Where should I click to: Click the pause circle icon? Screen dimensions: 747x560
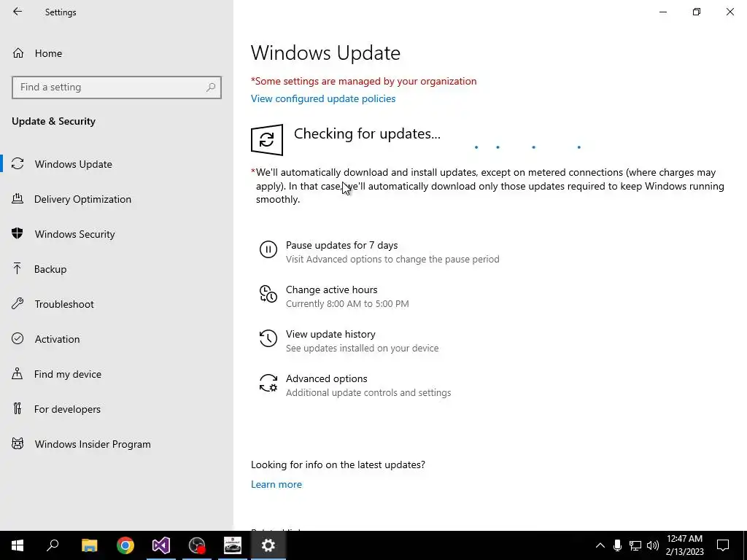268,249
